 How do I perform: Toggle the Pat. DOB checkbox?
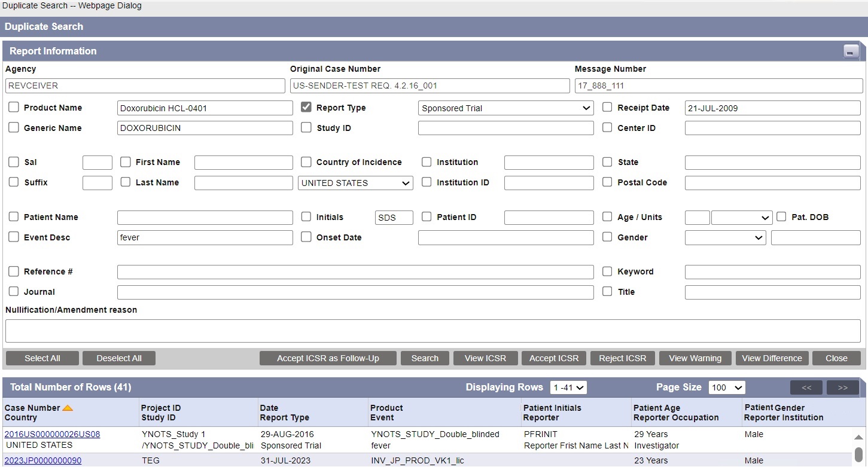click(x=781, y=217)
